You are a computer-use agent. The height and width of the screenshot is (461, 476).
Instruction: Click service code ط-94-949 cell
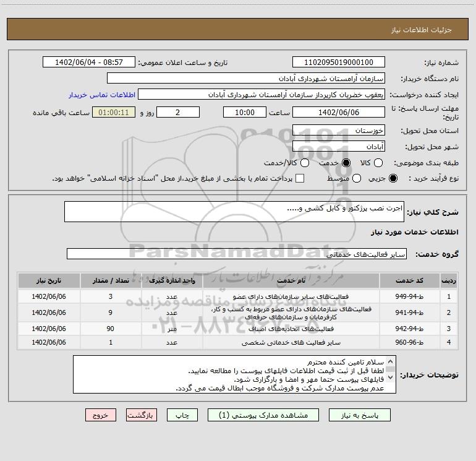point(409,296)
